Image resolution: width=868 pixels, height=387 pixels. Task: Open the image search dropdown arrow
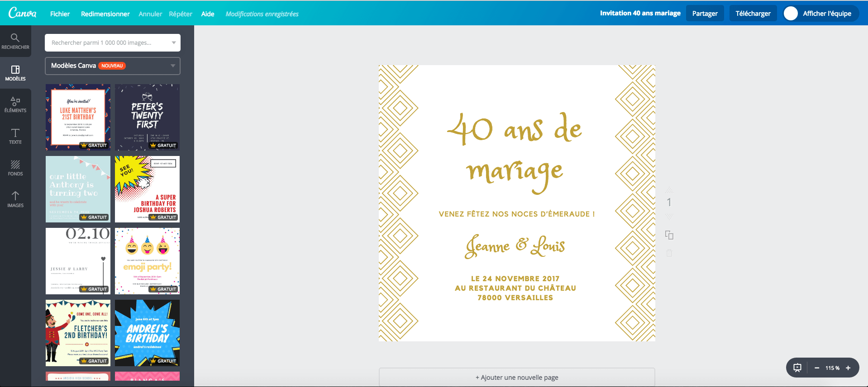tap(174, 43)
